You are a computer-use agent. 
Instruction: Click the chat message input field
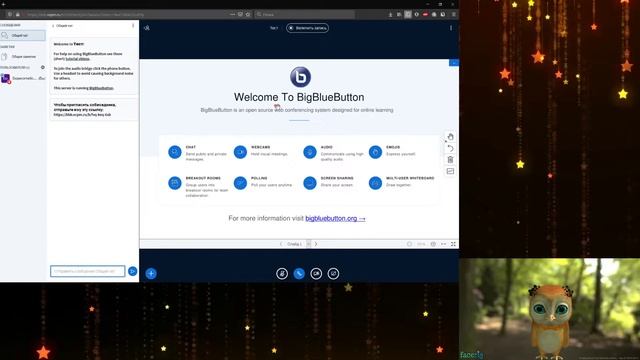[x=88, y=271]
